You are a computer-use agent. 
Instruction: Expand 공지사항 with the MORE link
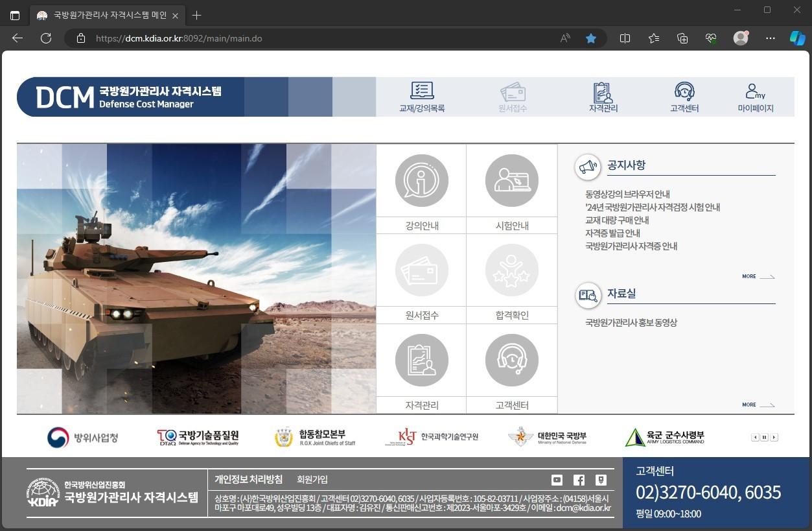point(758,277)
